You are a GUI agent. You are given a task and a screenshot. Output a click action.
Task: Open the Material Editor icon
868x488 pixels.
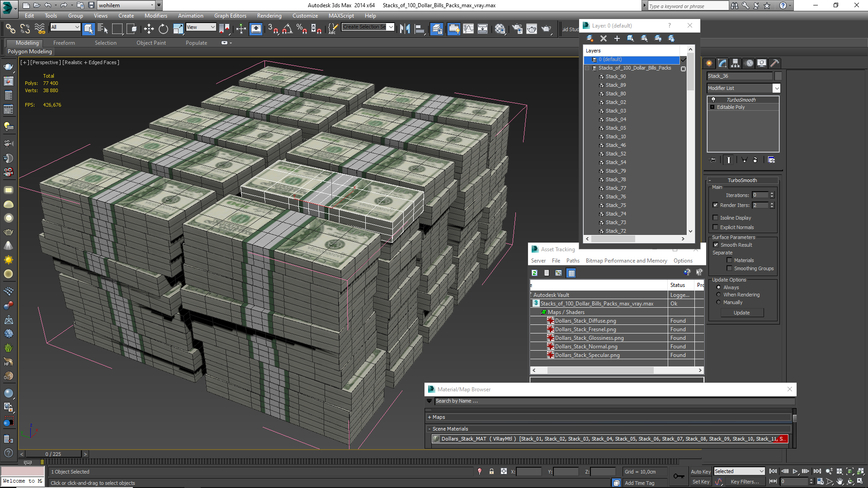500,29
